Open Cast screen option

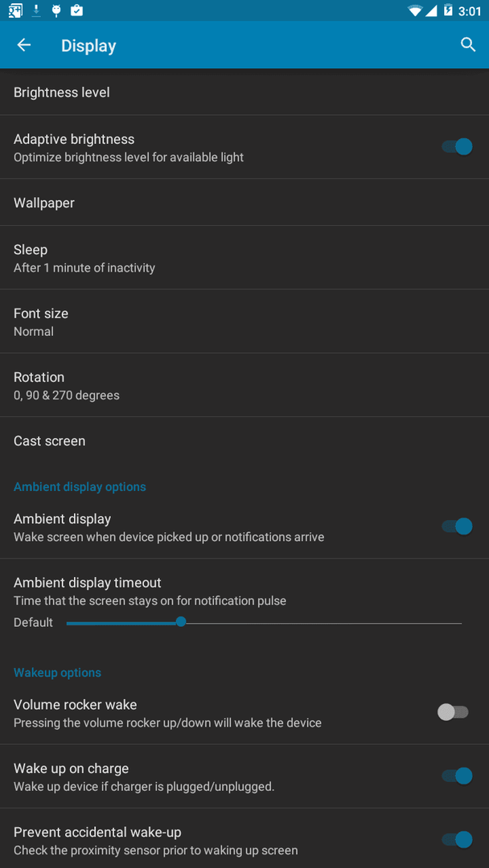coord(244,440)
